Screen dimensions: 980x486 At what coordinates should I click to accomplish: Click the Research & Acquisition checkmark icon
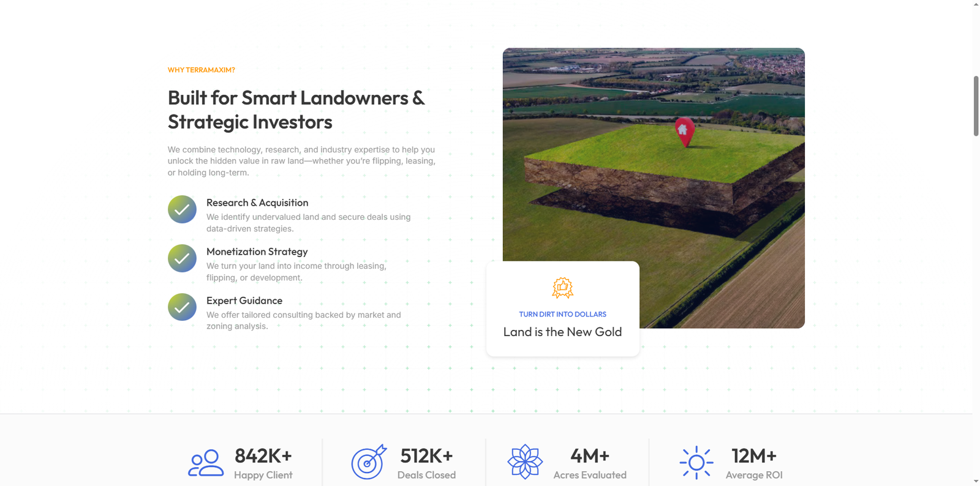[x=182, y=209]
